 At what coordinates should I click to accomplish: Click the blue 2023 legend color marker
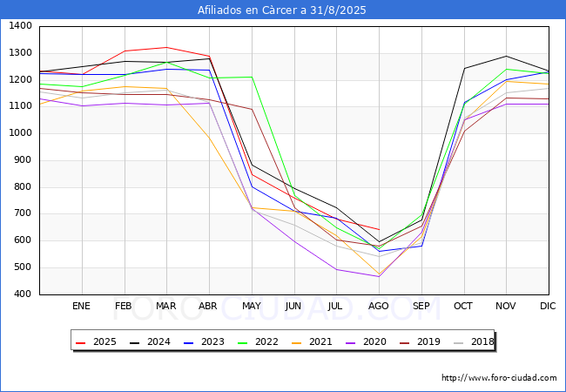tap(188, 342)
